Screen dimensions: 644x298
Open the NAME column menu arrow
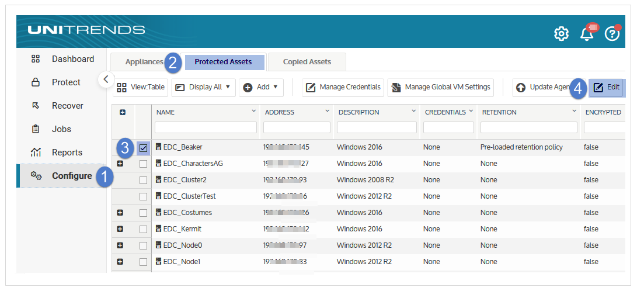254,111
